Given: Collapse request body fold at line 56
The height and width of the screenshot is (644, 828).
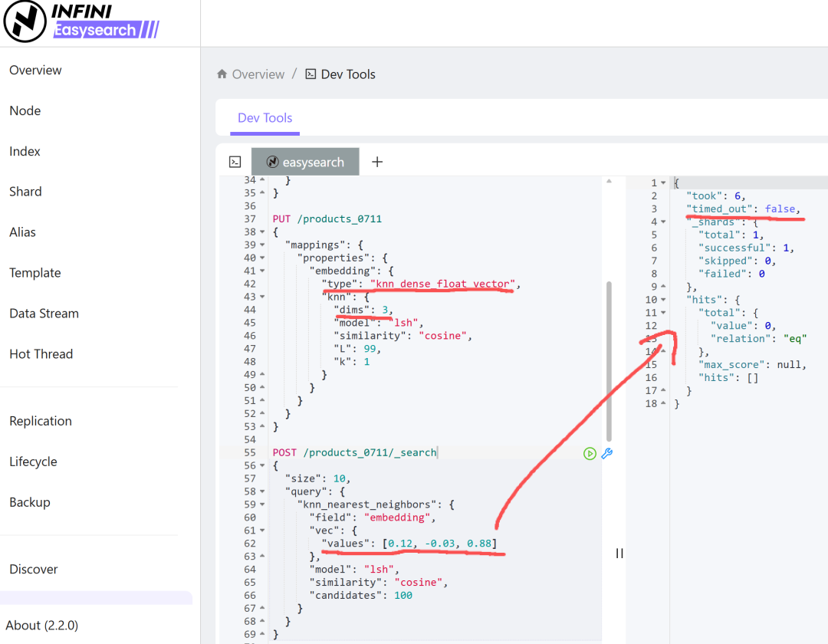Looking at the screenshot, I should point(262,465).
